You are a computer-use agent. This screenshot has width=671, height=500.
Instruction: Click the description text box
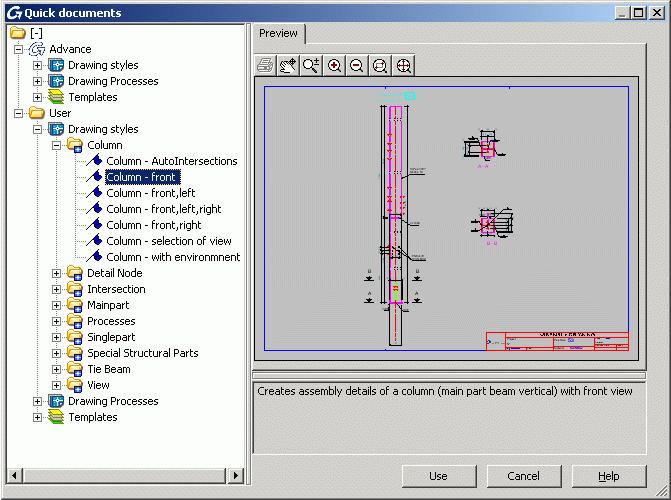tap(449, 418)
